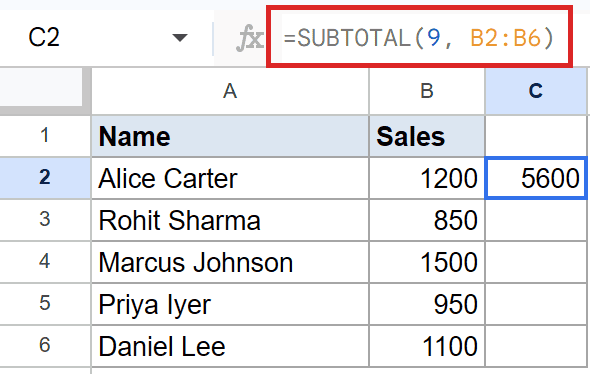Select row 1 header
This screenshot has height=374, width=590.
45,136
